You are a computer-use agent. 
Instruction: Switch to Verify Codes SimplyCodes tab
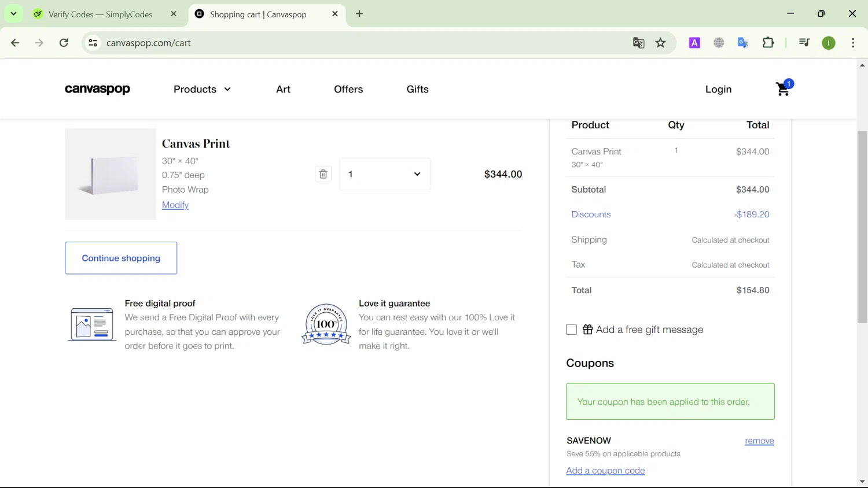coord(100,14)
